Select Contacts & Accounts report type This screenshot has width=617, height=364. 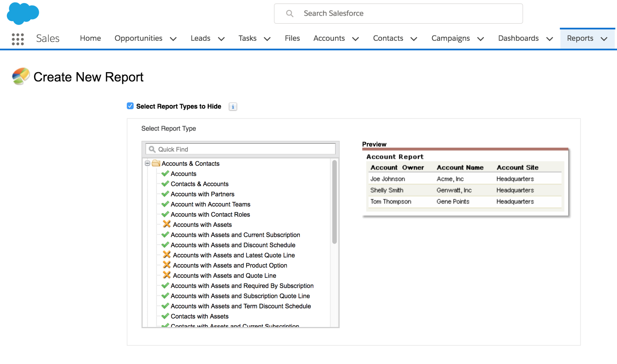199,184
